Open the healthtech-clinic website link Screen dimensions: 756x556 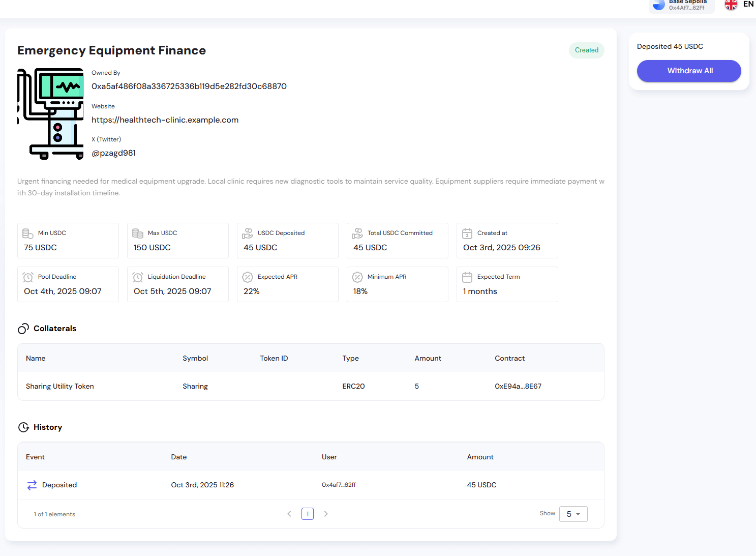tap(165, 120)
